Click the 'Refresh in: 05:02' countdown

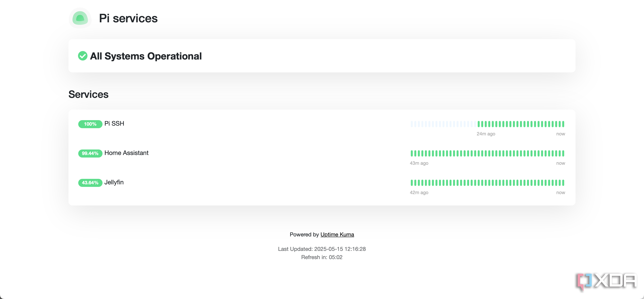click(x=322, y=257)
